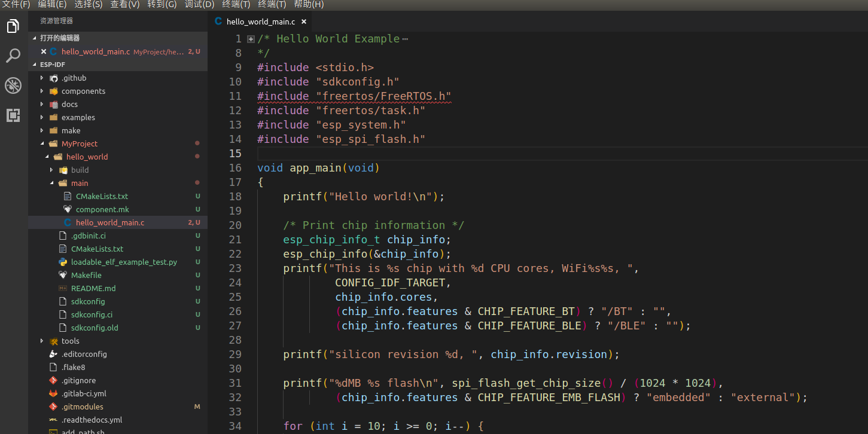Click the tools folder icon
The image size is (868, 434).
point(54,341)
